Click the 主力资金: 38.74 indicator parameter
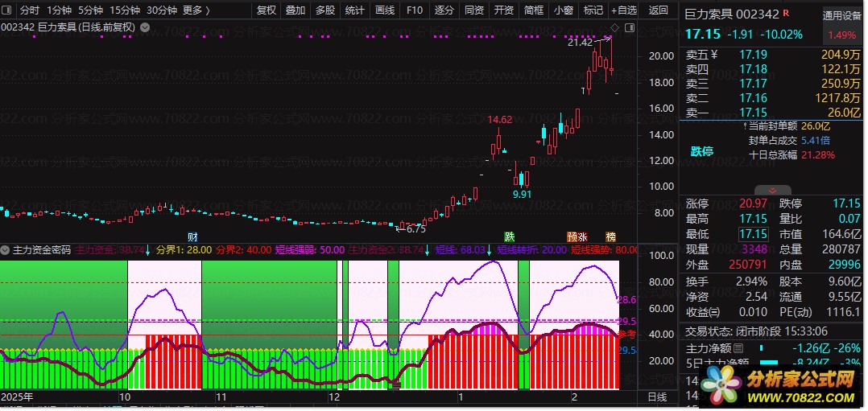868x411 pixels. click(x=109, y=250)
